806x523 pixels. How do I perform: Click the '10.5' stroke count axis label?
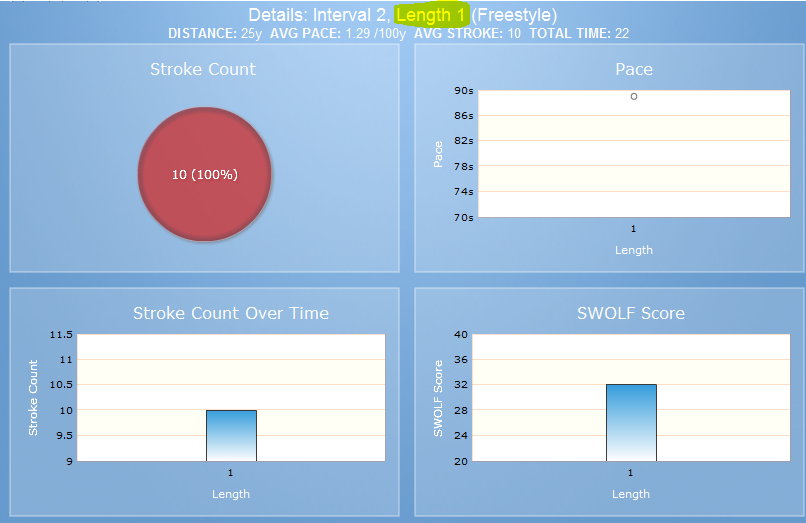click(61, 385)
